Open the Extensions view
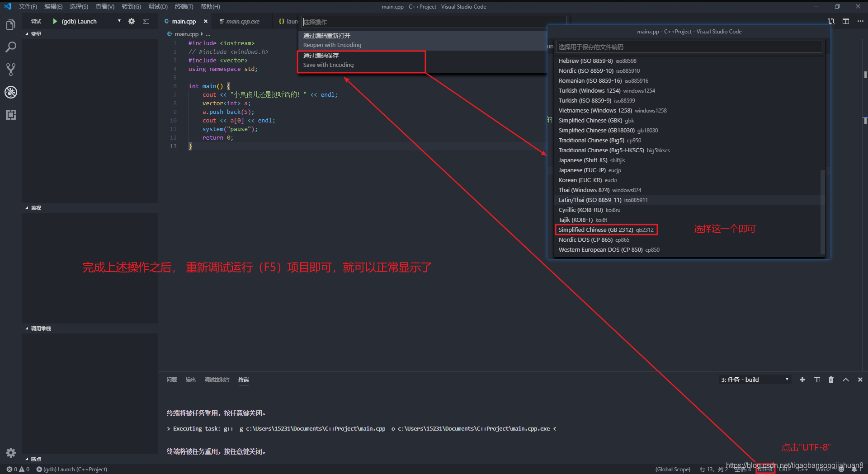Viewport: 868px width, 474px height. point(11,115)
